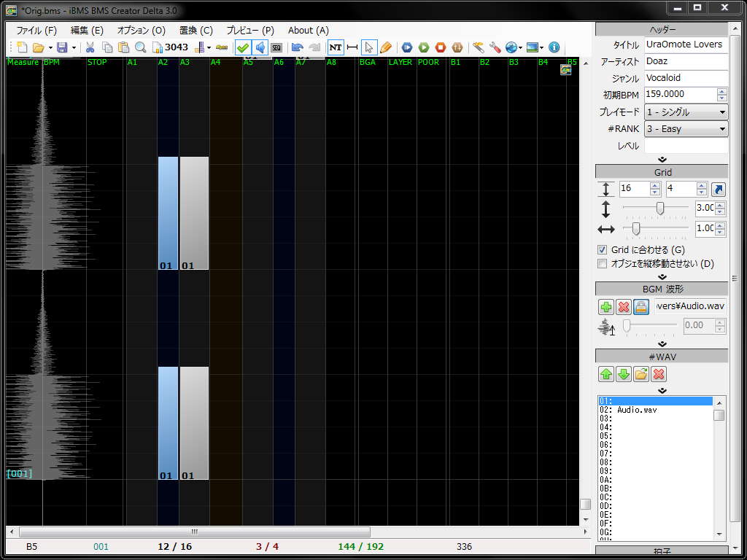Add a BGM waveform with the green plus

[x=606, y=306]
